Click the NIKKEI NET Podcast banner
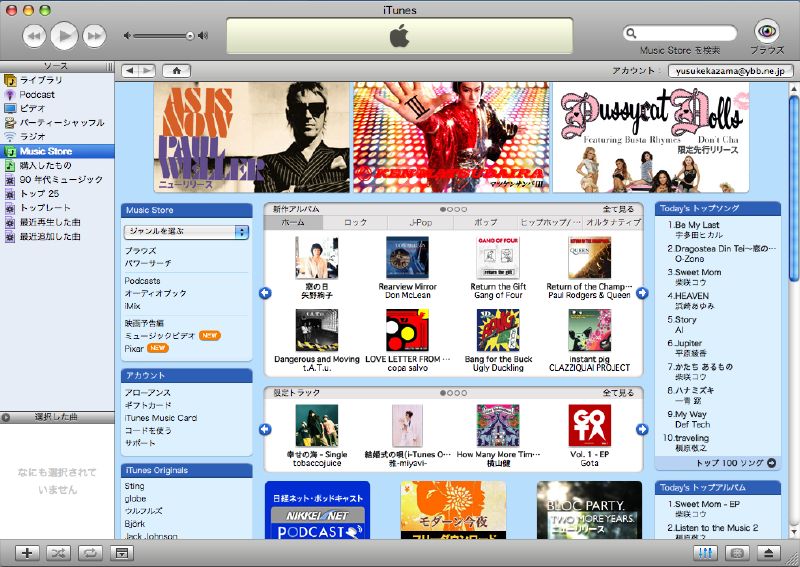Screen dimensions: 800x567 tap(317, 510)
